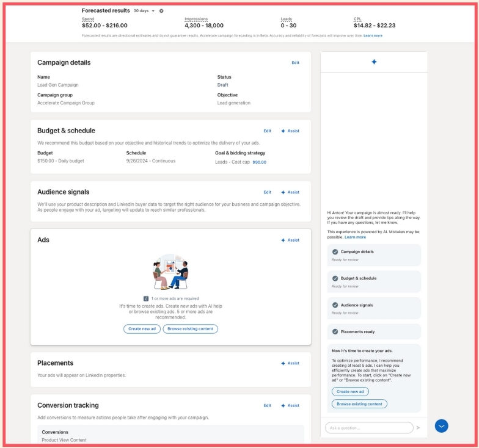This screenshot has height=448, width=479.
Task: Click the send arrow in the chat box
Action: pos(419,428)
